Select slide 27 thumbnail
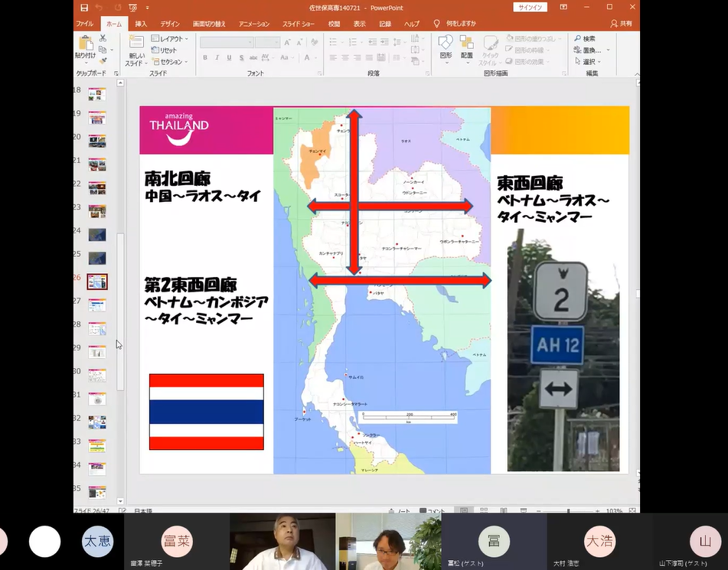728x570 pixels. tap(97, 305)
